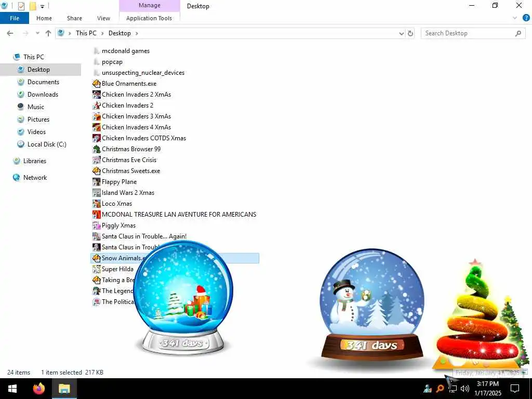Select the Chicken Invaders 3 XmAs icon
Image resolution: width=532 pixels, height=399 pixels.
96,116
